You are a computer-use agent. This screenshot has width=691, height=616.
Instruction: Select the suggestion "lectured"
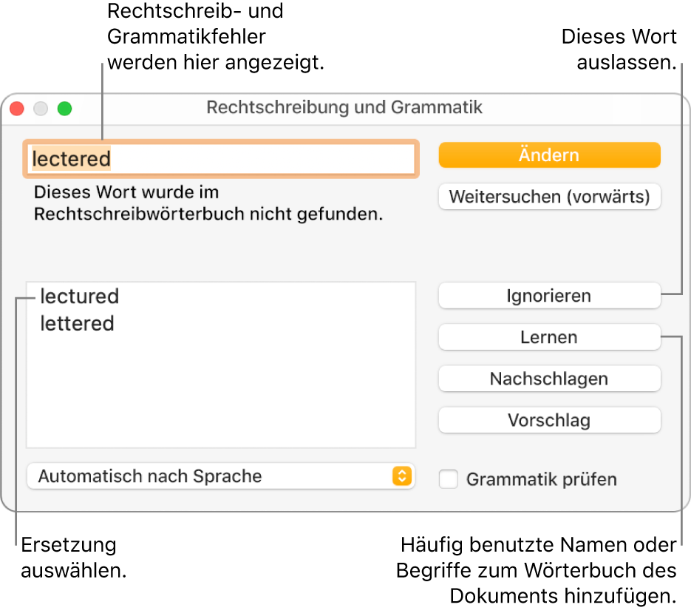79,297
